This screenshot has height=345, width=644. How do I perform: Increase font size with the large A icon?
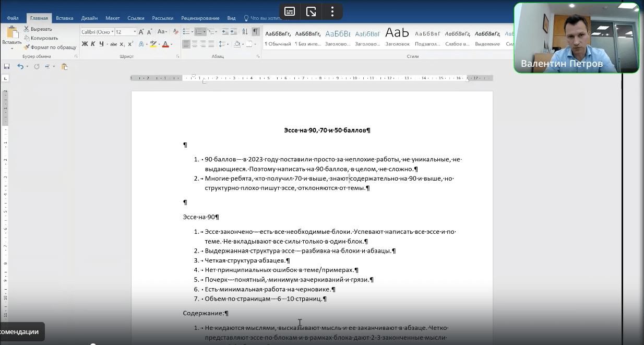[141, 32]
